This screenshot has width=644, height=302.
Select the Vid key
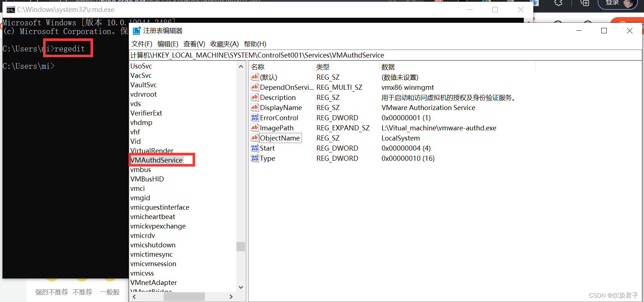135,141
